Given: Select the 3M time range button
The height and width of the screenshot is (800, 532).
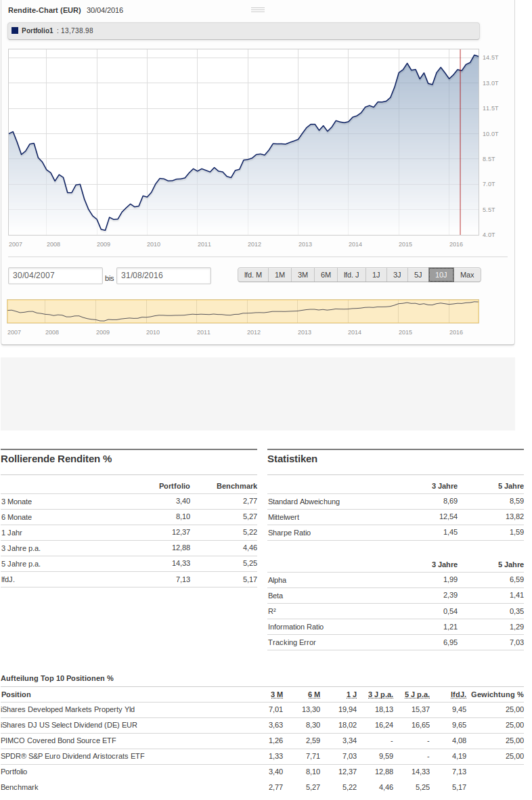Looking at the screenshot, I should (x=303, y=275).
